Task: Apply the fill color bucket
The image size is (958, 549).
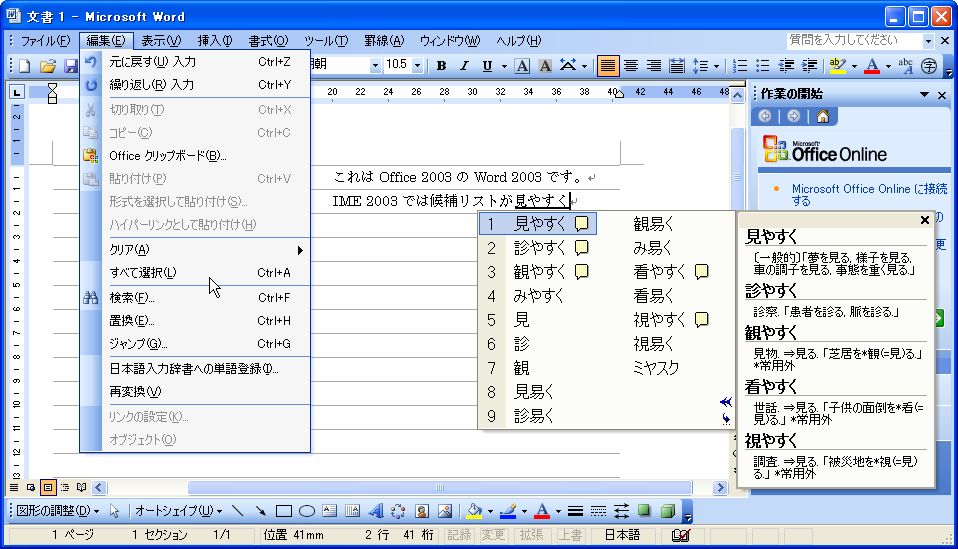Action: (474, 511)
